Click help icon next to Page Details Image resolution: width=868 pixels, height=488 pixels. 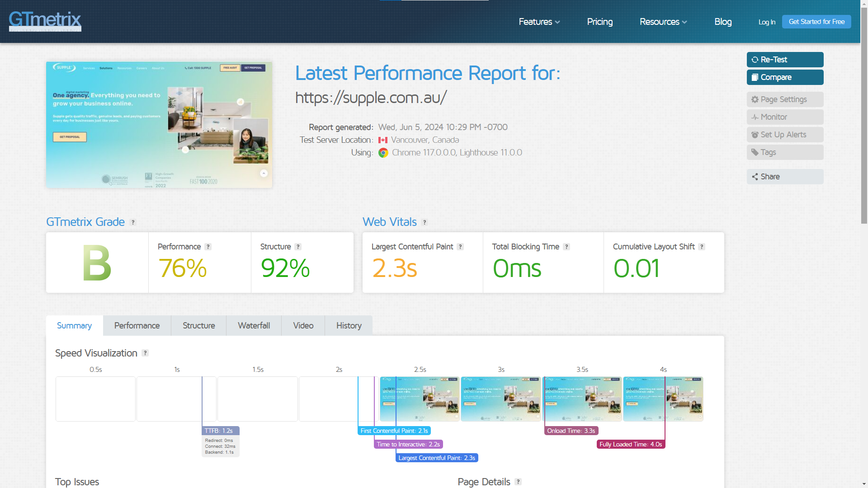(x=518, y=482)
